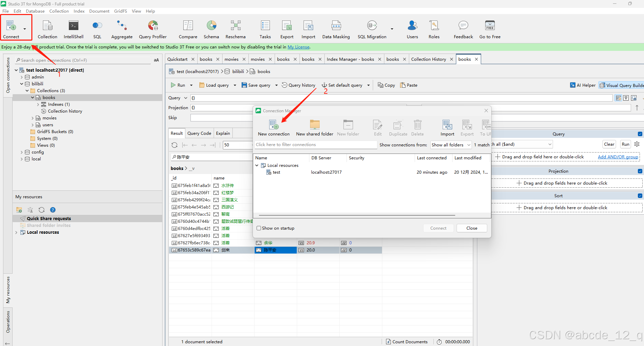
Task: Toggle the Query section checkbox
Action: (x=640, y=134)
